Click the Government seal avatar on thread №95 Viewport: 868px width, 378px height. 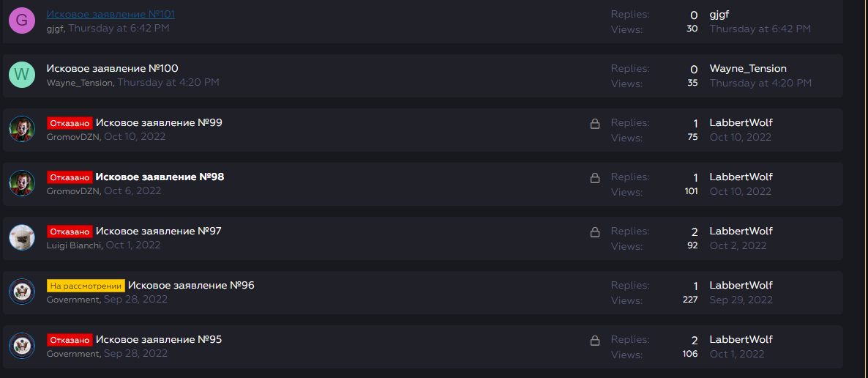(22, 346)
